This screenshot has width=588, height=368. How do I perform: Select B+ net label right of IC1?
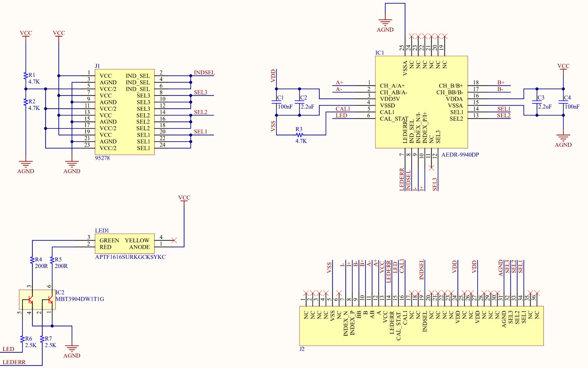(501, 83)
